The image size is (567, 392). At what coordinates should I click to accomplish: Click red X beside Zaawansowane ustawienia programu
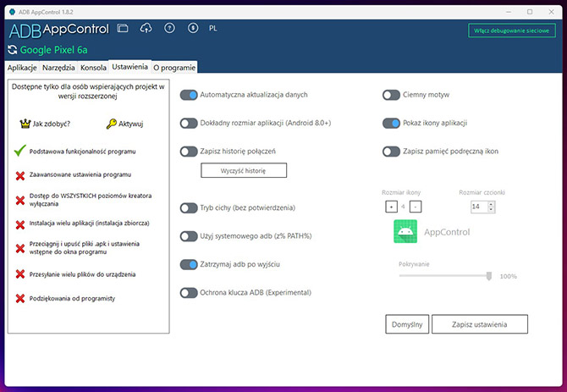coord(20,176)
